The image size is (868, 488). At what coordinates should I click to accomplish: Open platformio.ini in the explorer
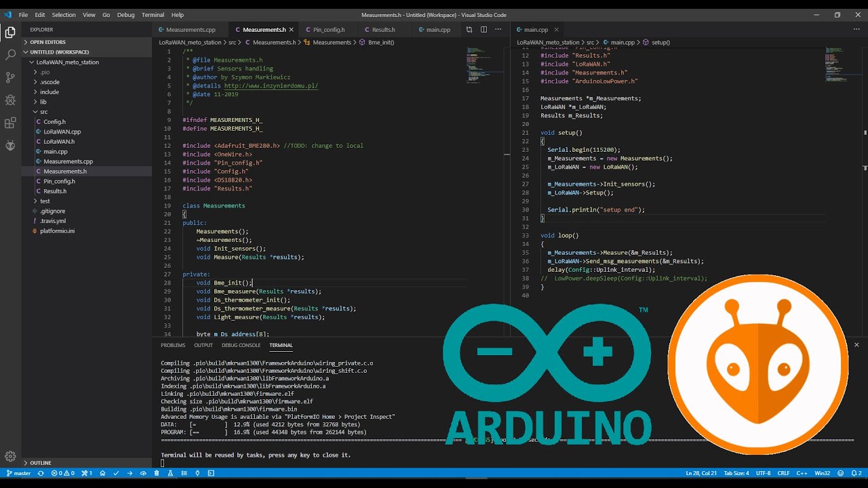(x=87, y=231)
